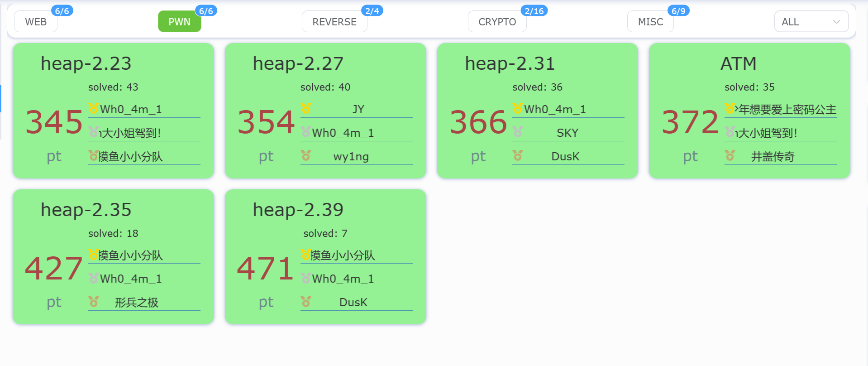868x366 pixels.
Task: Click gold medal icon on heap-2.31
Action: (x=518, y=108)
